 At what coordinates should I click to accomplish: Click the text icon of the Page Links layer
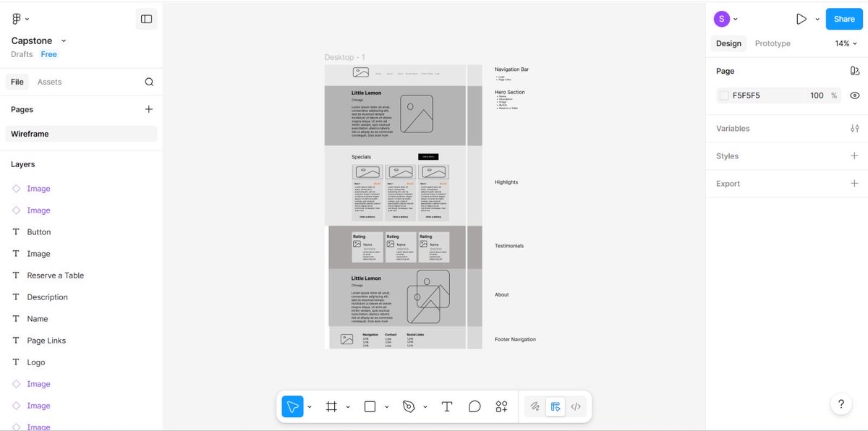pyautogui.click(x=16, y=341)
